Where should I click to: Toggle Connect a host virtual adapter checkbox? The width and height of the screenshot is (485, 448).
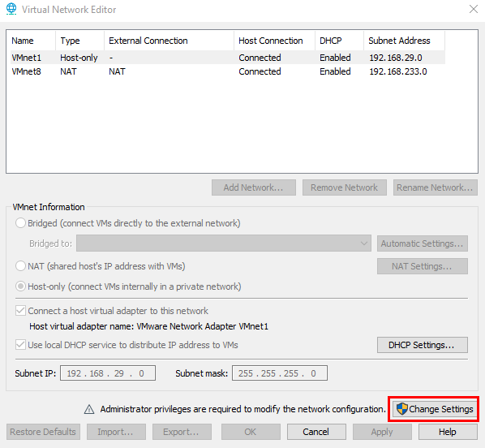(x=20, y=311)
